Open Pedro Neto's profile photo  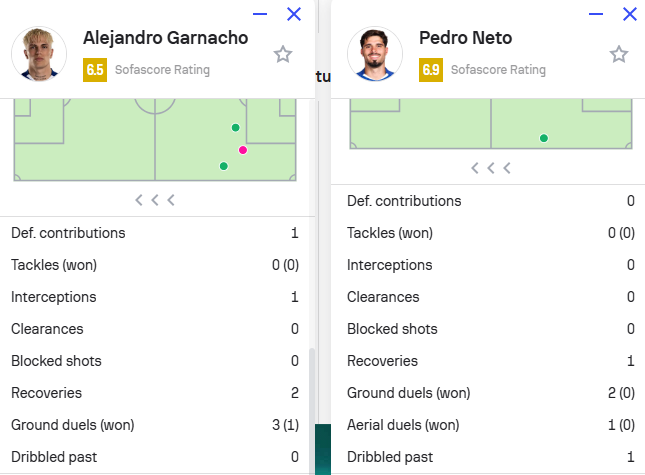point(375,54)
